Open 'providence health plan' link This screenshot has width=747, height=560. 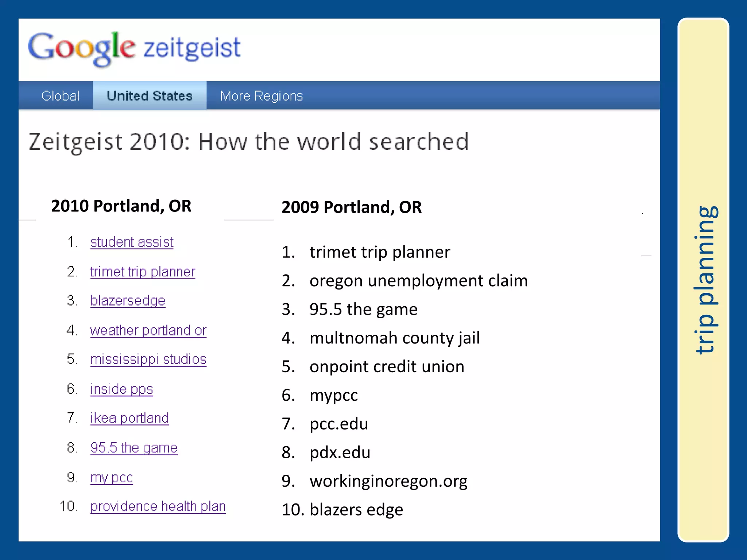click(158, 506)
